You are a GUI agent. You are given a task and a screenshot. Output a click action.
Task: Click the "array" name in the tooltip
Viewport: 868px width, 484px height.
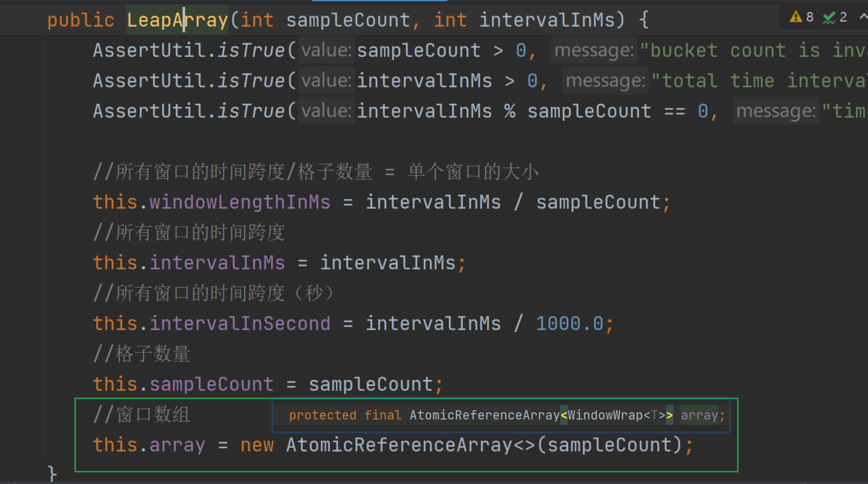[x=699, y=415]
